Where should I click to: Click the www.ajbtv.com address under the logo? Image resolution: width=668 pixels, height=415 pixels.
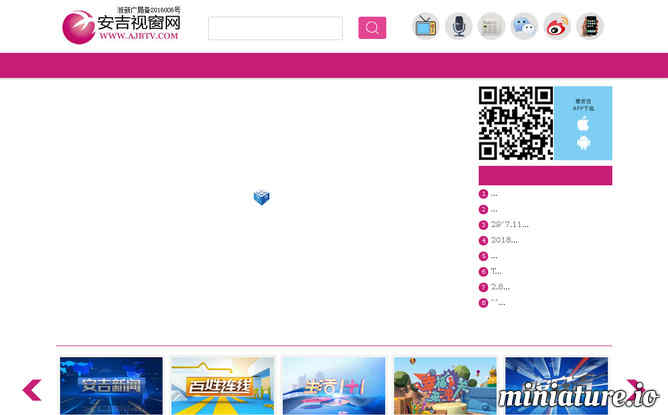click(x=138, y=36)
